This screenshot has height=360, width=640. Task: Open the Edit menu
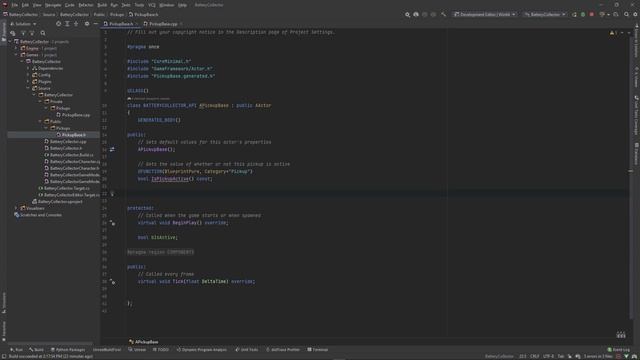coord(25,5)
